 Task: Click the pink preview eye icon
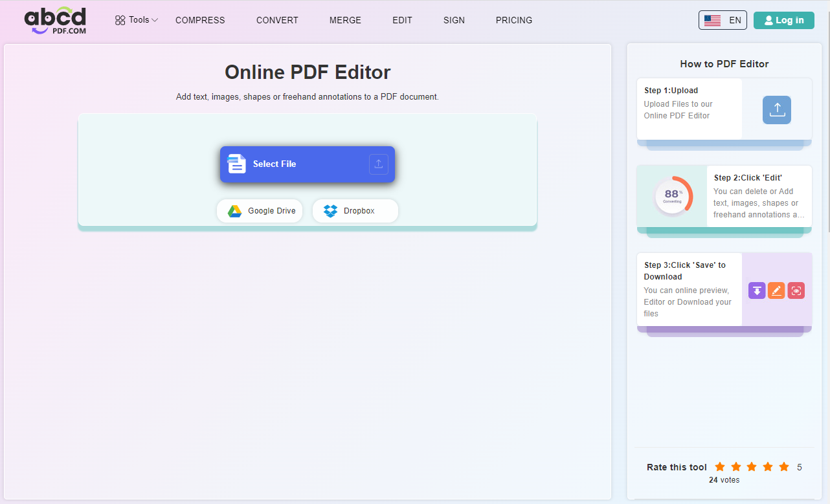(796, 290)
